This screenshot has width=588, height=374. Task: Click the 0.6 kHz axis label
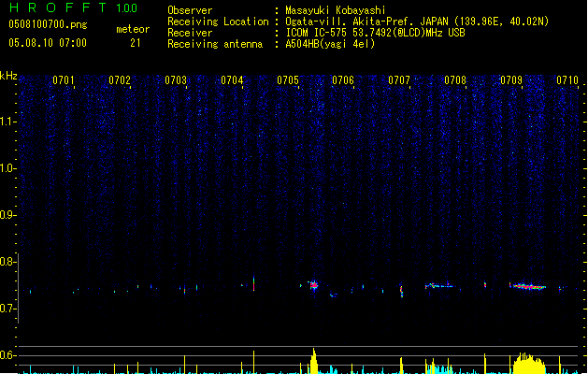pyautogui.click(x=8, y=355)
